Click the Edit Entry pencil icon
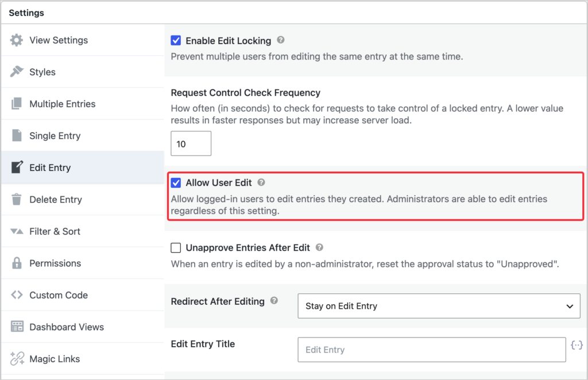Viewport: 588px width, 380px height. [17, 167]
